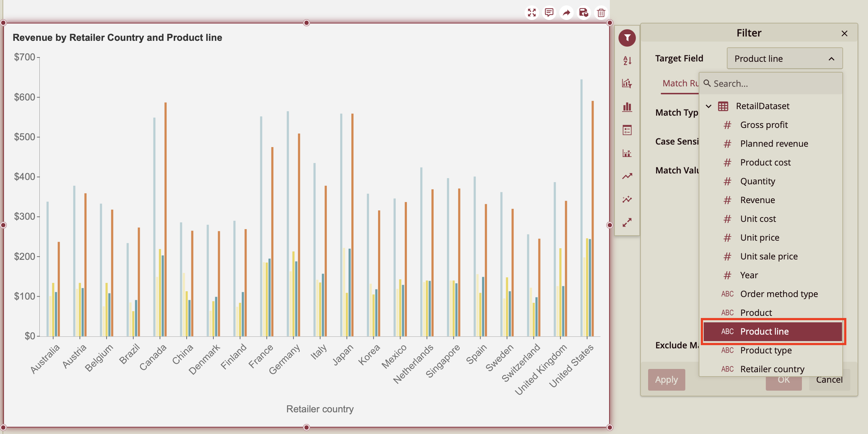Click the Germany axis label
This screenshot has height=434, width=868.
[x=285, y=359]
